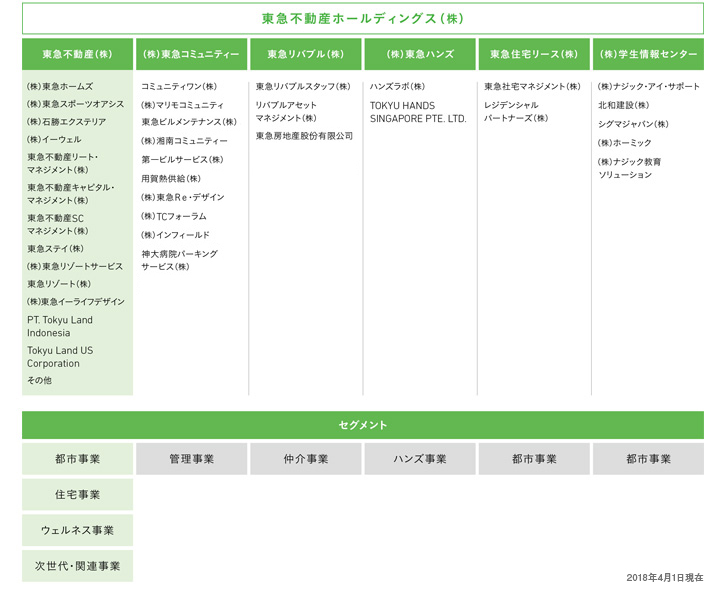The width and height of the screenshot is (725, 614).
Task: Click シグマジャパン(株) entry
Action: click(633, 124)
